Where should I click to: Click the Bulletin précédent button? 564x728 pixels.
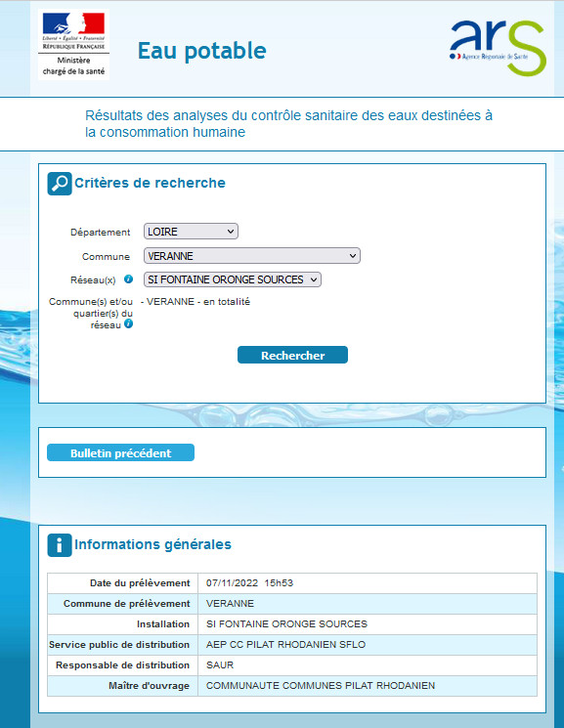click(121, 452)
